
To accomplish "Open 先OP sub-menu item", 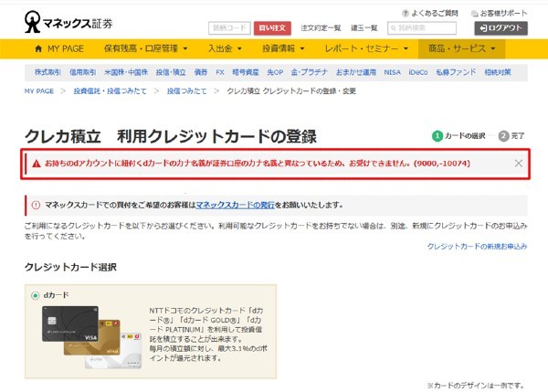I will tap(275, 72).
